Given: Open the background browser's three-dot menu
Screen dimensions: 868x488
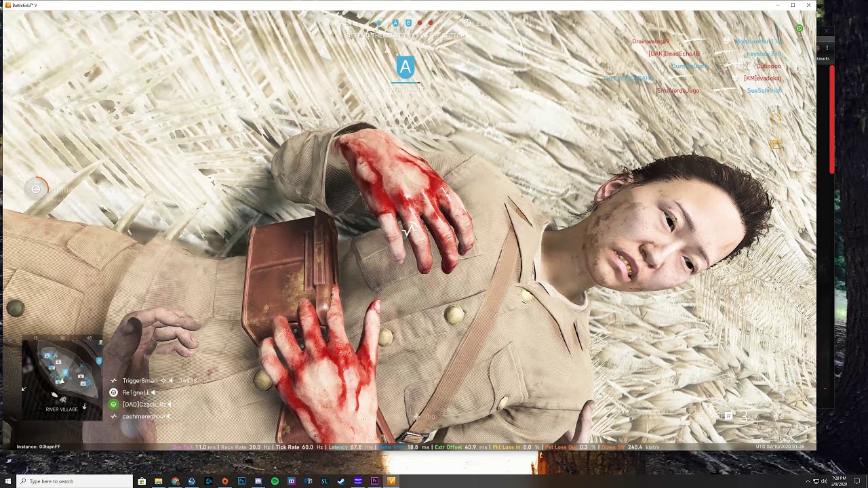Looking at the screenshot, I should coord(827,48).
